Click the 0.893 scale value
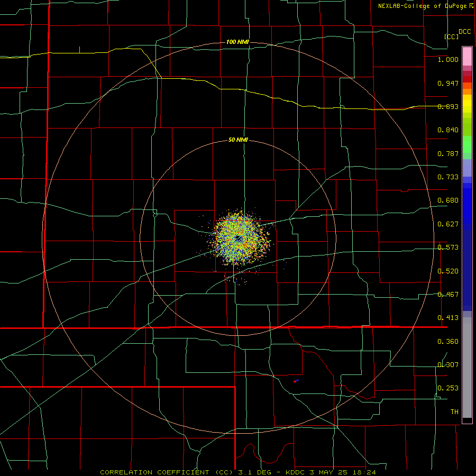The height and width of the screenshot is (476, 476). pos(448,106)
